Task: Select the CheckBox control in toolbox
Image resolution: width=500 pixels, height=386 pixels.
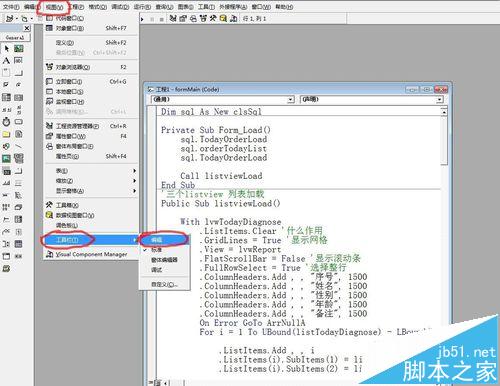Action: pos(6,85)
